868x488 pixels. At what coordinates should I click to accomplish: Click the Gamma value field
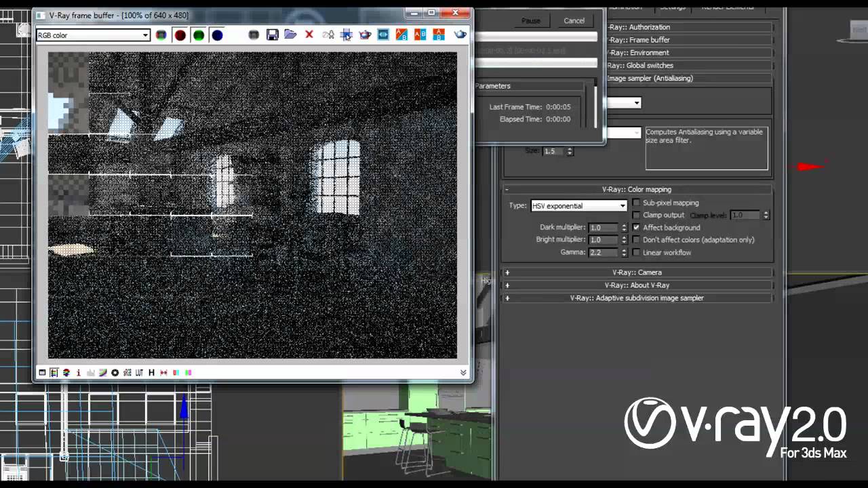point(604,252)
